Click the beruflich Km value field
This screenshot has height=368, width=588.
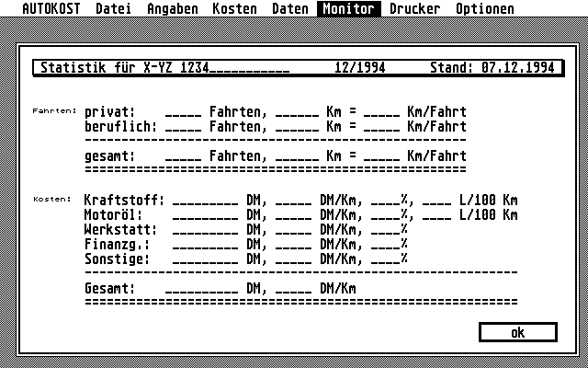click(x=298, y=127)
